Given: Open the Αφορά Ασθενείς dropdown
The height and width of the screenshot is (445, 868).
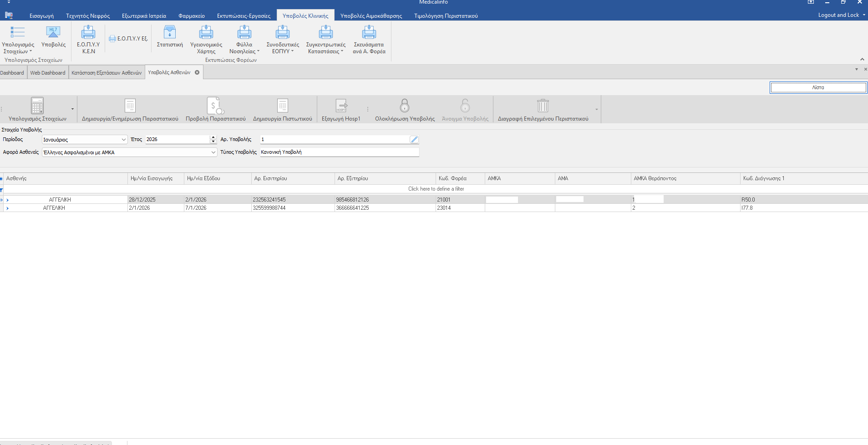Looking at the screenshot, I should (x=213, y=152).
